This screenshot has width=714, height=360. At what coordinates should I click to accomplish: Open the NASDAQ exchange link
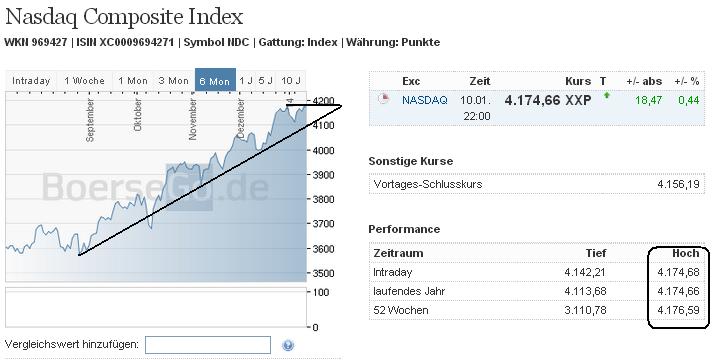point(424,100)
